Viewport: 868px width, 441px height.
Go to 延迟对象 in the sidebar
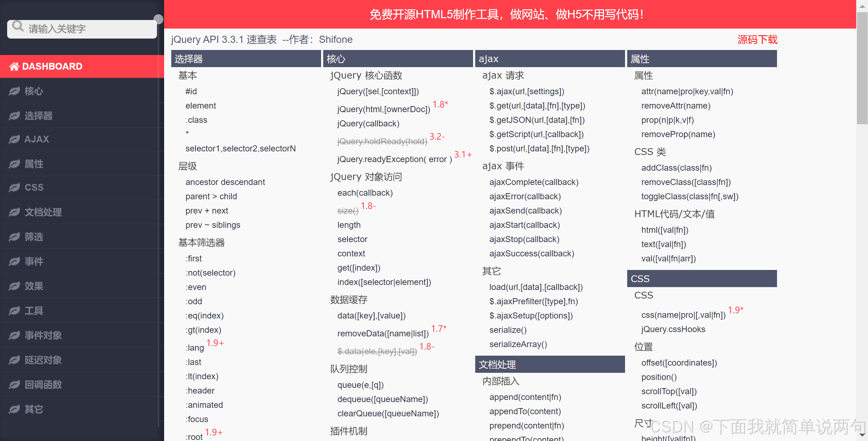click(43, 360)
